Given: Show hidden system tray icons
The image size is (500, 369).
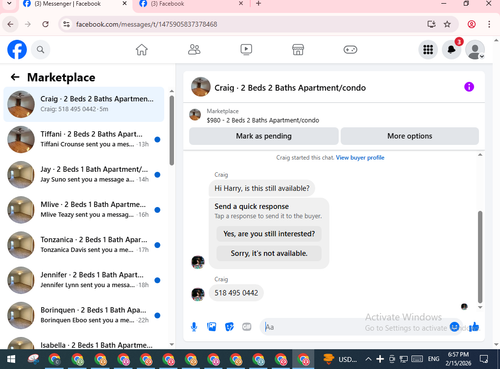Looking at the screenshot, I should (x=368, y=359).
